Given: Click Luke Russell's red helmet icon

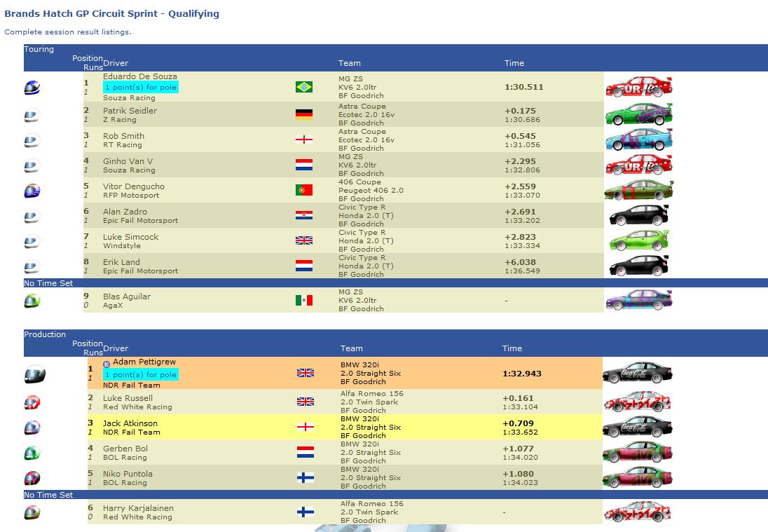Looking at the screenshot, I should tap(32, 402).
